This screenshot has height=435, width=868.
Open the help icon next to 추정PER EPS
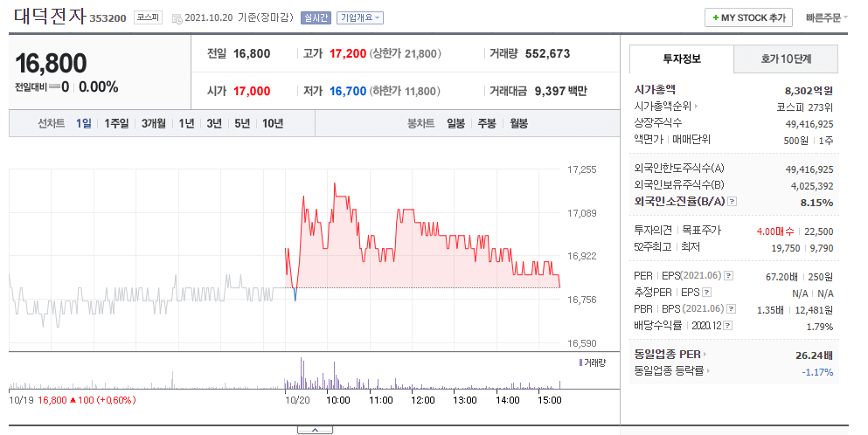707,293
